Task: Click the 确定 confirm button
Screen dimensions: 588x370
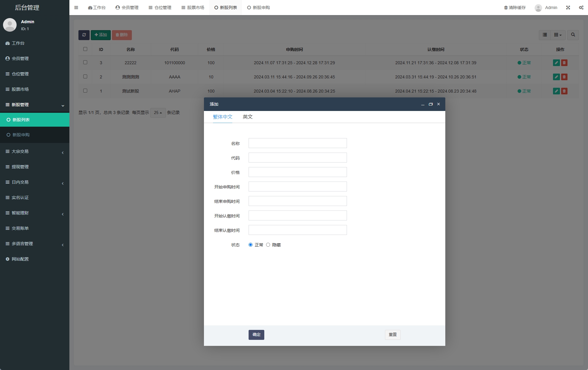Action: (257, 334)
